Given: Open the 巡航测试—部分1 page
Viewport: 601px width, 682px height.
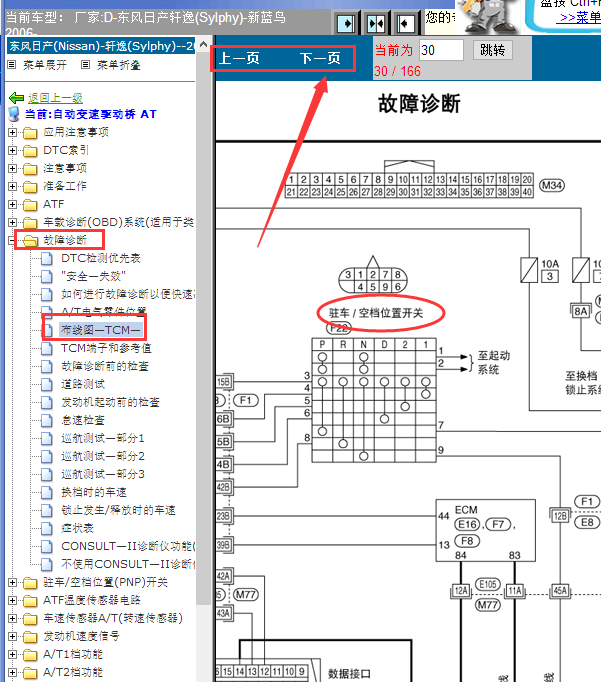Looking at the screenshot, I should [103, 438].
